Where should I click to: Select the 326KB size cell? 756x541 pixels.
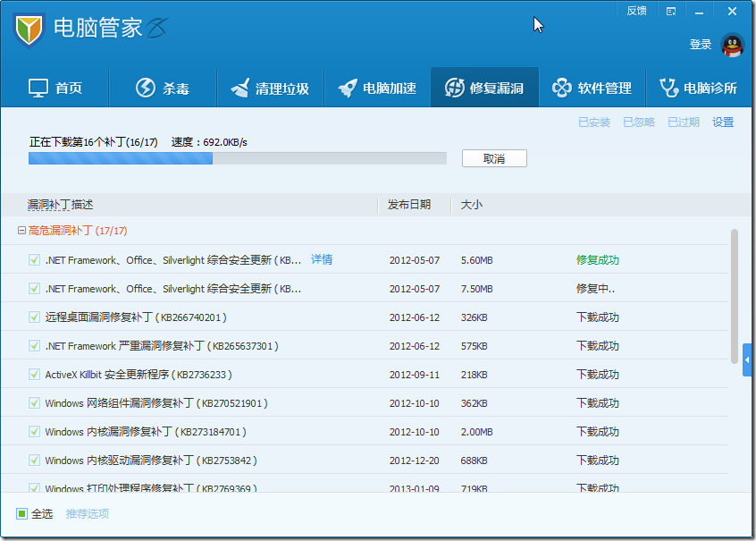(x=474, y=317)
